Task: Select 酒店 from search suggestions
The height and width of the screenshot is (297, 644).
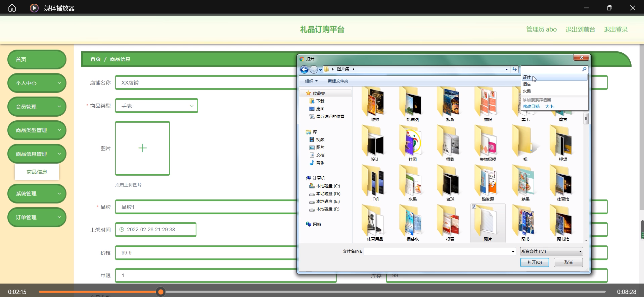Action: (x=554, y=84)
